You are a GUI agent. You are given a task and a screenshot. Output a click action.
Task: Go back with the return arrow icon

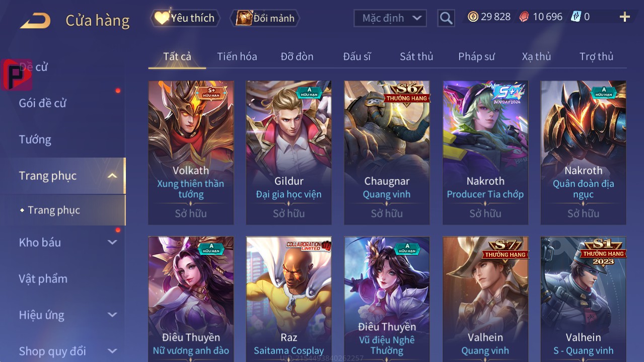35,20
